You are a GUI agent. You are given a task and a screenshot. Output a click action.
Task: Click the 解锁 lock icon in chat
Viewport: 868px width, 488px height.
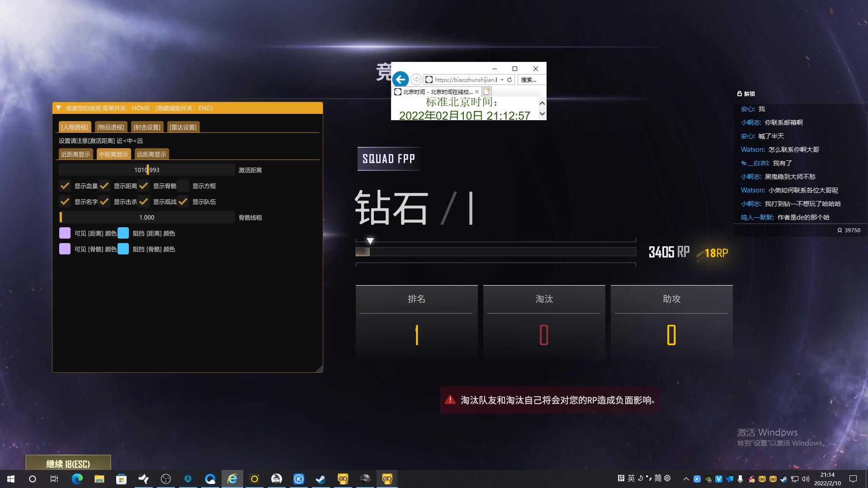pyautogui.click(x=740, y=94)
